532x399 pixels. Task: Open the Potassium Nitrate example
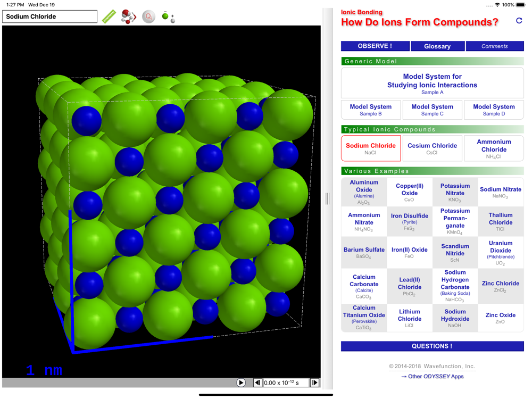pyautogui.click(x=455, y=192)
